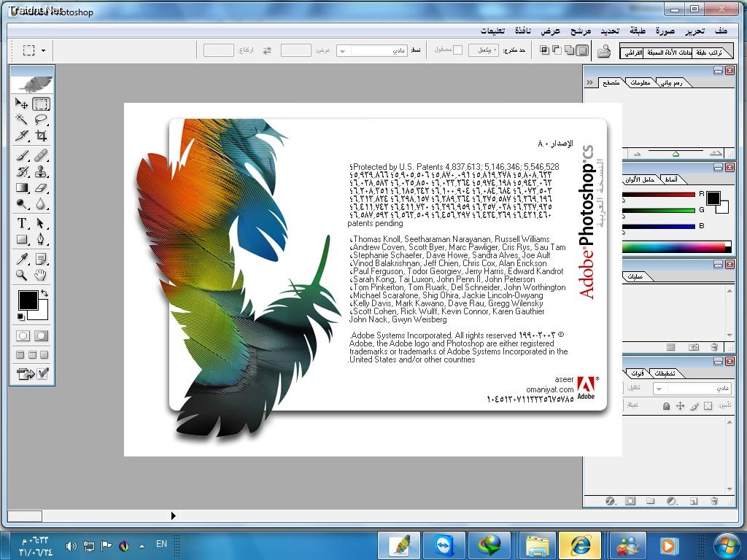Open the File Browser from options bar
This screenshot has width=747, height=560.
coord(604,50)
